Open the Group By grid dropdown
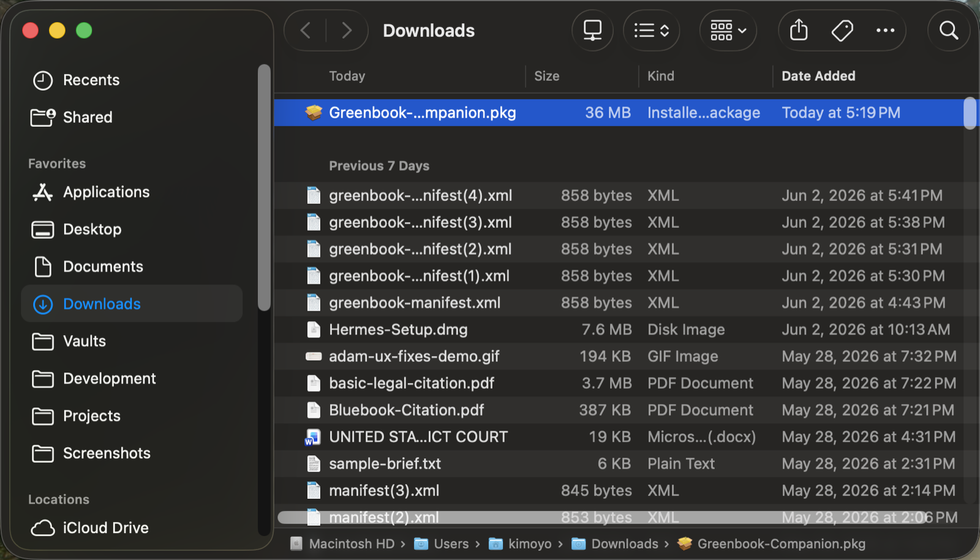The image size is (980, 560). point(728,30)
